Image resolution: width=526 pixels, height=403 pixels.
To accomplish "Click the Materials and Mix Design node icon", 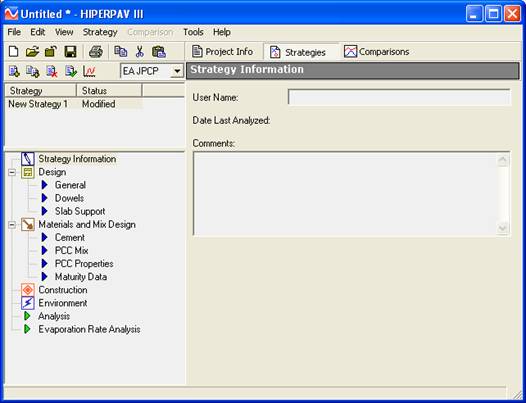I will click(x=28, y=224).
